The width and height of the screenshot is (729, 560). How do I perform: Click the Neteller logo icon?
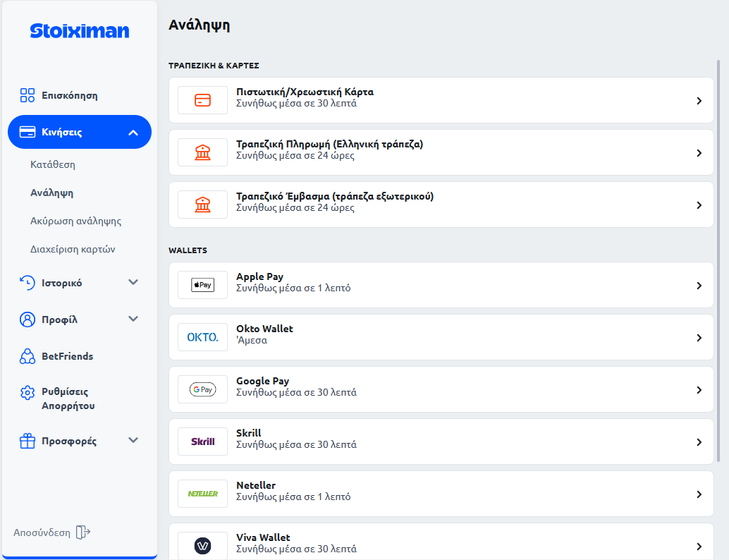(x=202, y=494)
